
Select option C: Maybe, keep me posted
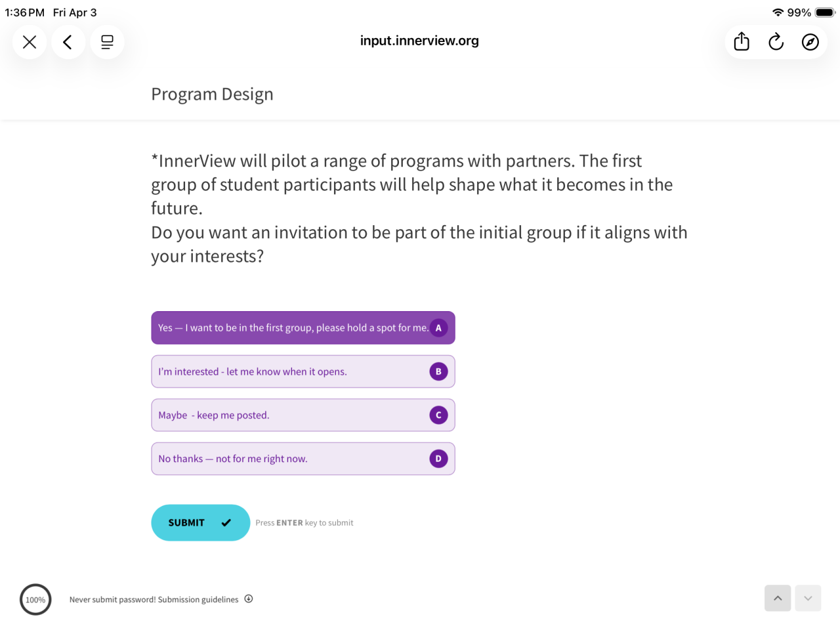tap(303, 415)
